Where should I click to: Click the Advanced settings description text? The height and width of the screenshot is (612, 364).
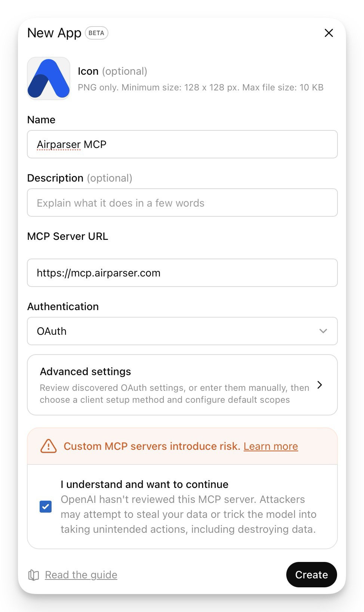pyautogui.click(x=174, y=394)
